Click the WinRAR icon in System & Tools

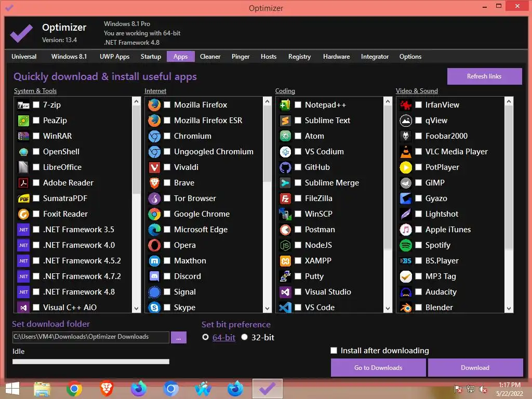coord(23,136)
